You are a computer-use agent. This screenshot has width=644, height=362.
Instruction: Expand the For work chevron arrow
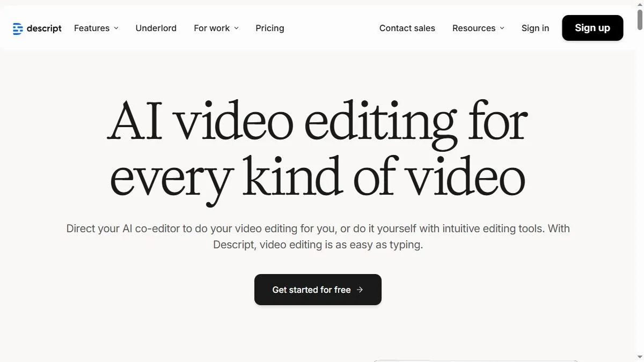click(x=236, y=28)
